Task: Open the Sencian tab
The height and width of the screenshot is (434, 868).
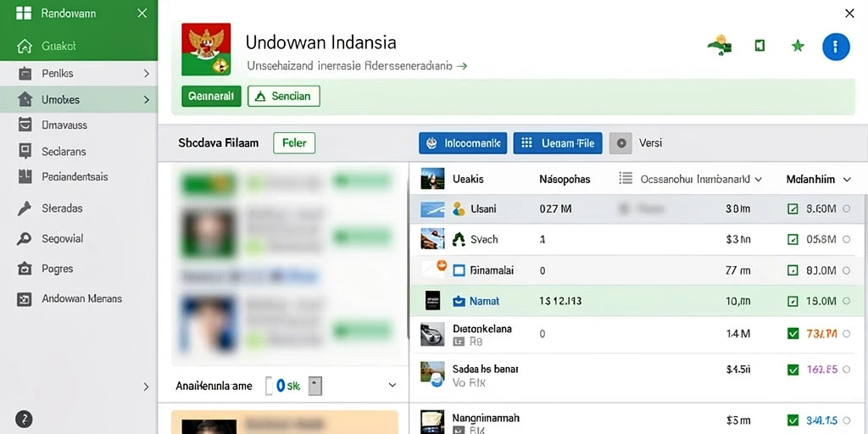Action: point(283,96)
